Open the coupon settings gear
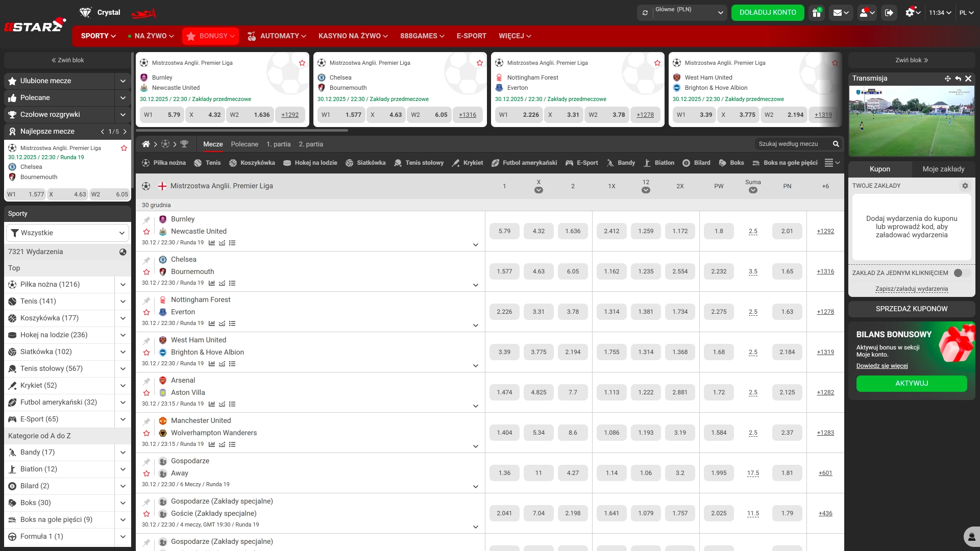This screenshot has height=551, width=980. coord(965,186)
